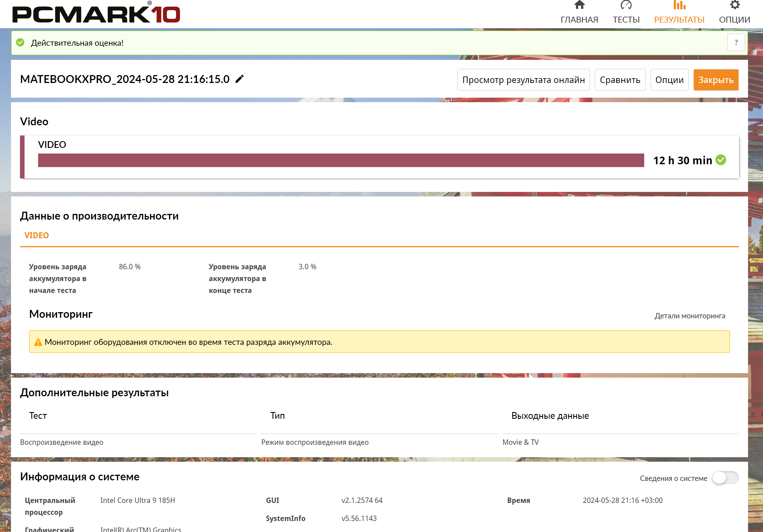Click the pencil icon to rename result

[239, 79]
